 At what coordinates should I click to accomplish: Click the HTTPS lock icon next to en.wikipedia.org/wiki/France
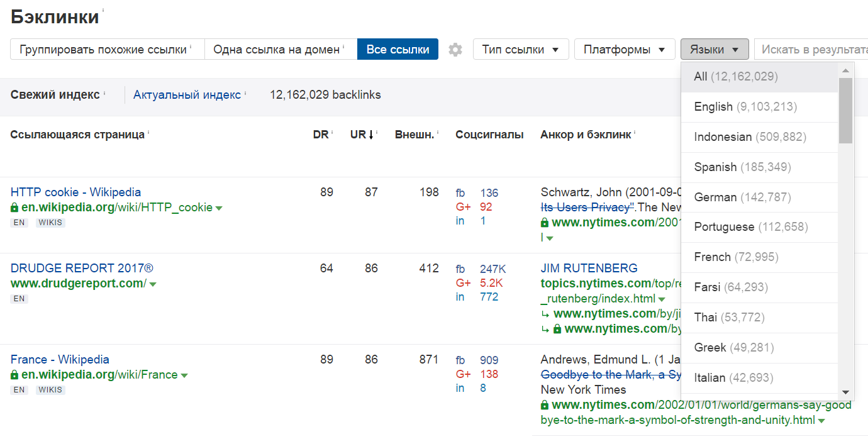tap(14, 374)
